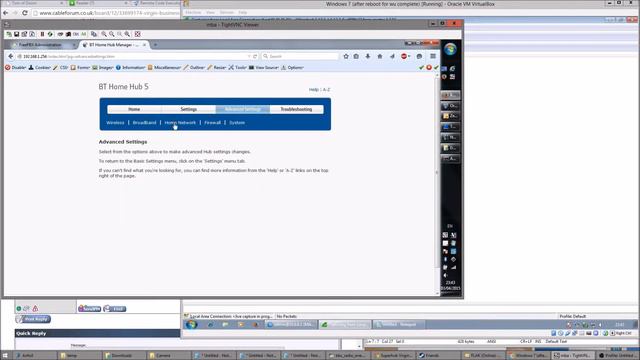Click paper plane icon in Firefox toolbar
This screenshot has height=360, width=640.
tap(392, 56)
